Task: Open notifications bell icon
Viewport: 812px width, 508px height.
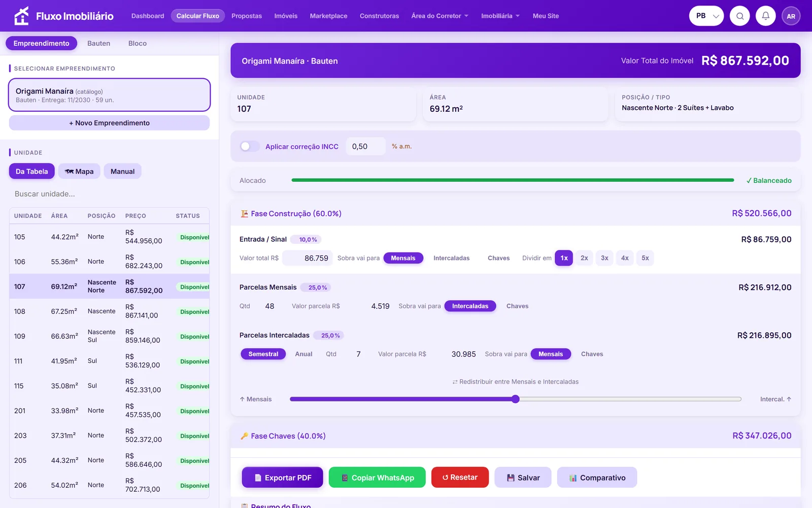Action: coord(766,16)
